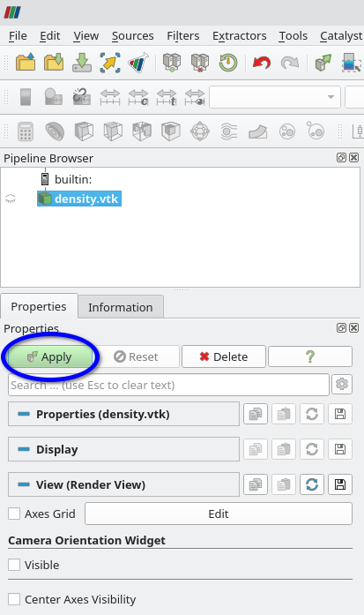Click the red Undo arrow
Viewport: 364px width, 615px height.
[262, 63]
